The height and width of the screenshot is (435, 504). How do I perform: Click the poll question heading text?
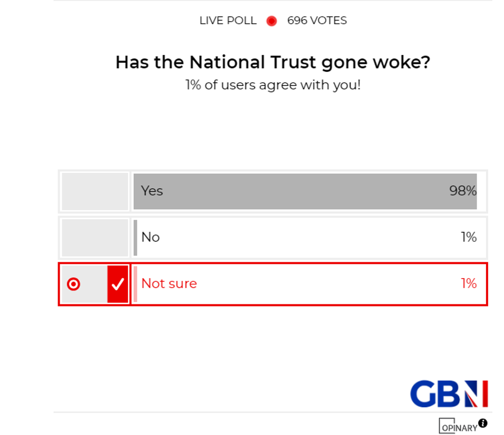point(273,62)
